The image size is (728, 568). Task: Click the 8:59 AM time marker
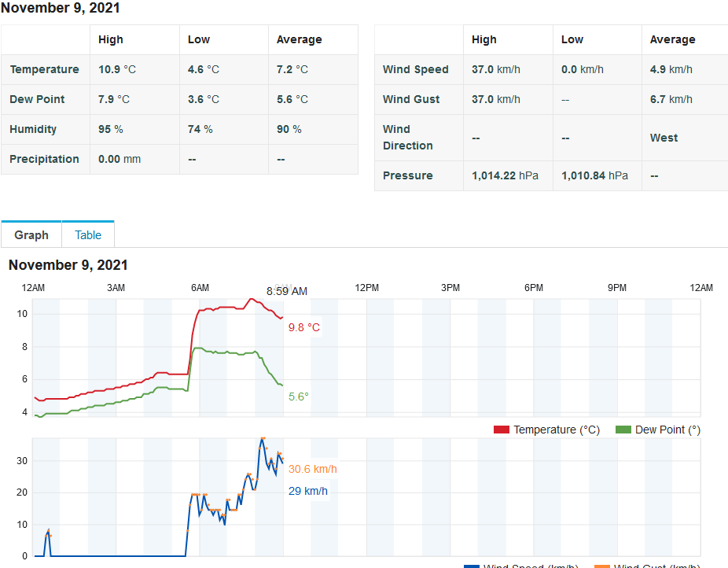coord(286,291)
